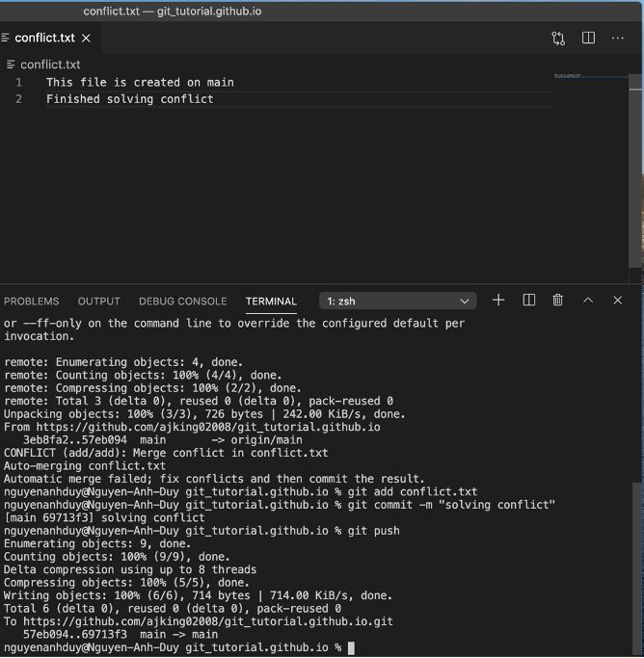Open the 1: zsh terminal selector dropdown
Screen dimensions: 644x658
tap(397, 301)
